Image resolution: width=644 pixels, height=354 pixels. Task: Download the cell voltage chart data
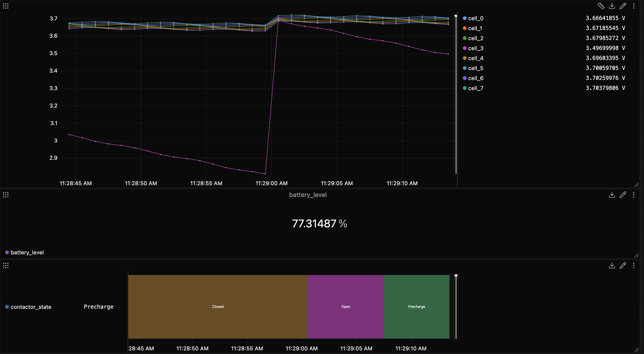612,6
